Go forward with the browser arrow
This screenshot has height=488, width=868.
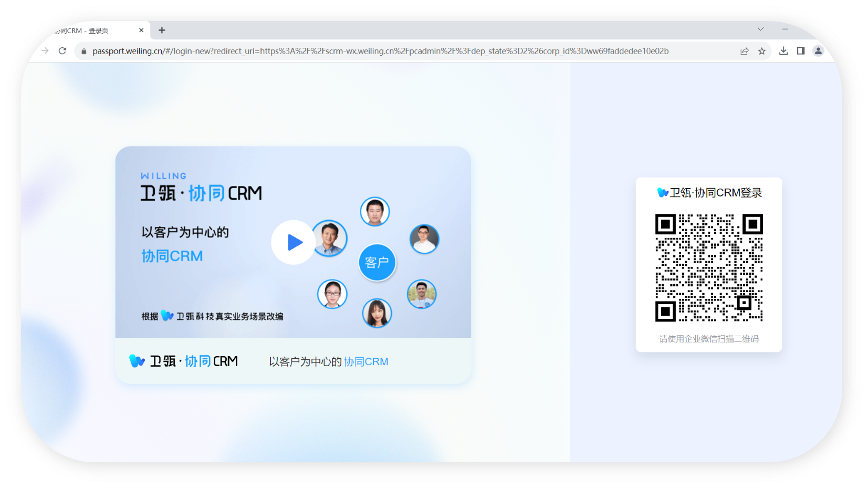coord(45,51)
